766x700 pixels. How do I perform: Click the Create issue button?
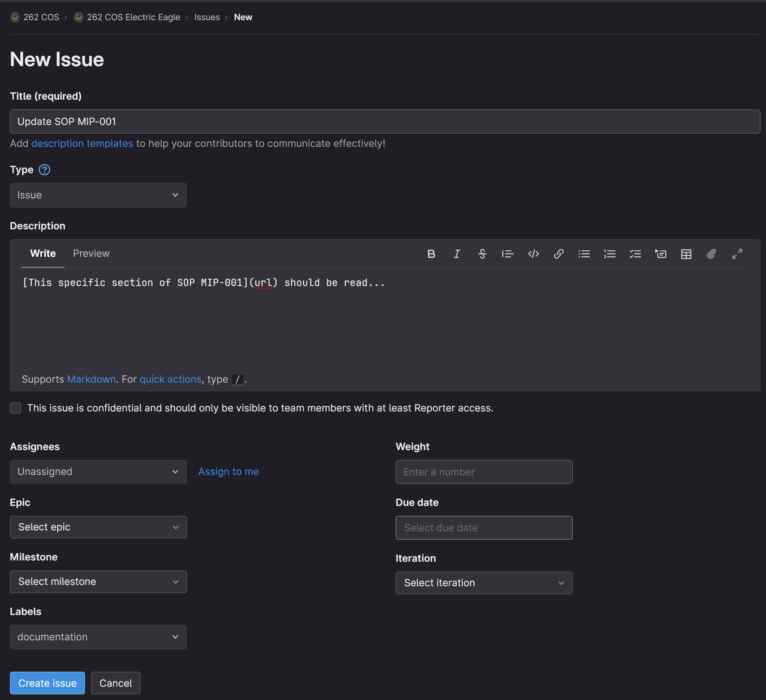pos(47,683)
